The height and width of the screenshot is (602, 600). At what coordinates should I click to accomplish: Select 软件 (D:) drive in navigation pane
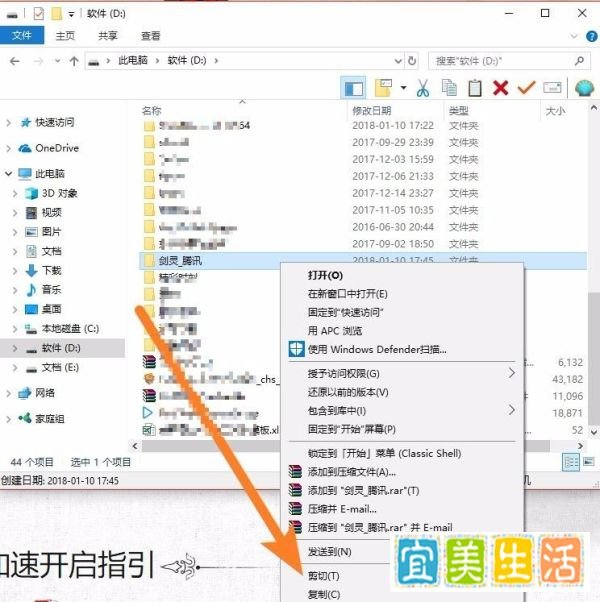pyautogui.click(x=61, y=348)
